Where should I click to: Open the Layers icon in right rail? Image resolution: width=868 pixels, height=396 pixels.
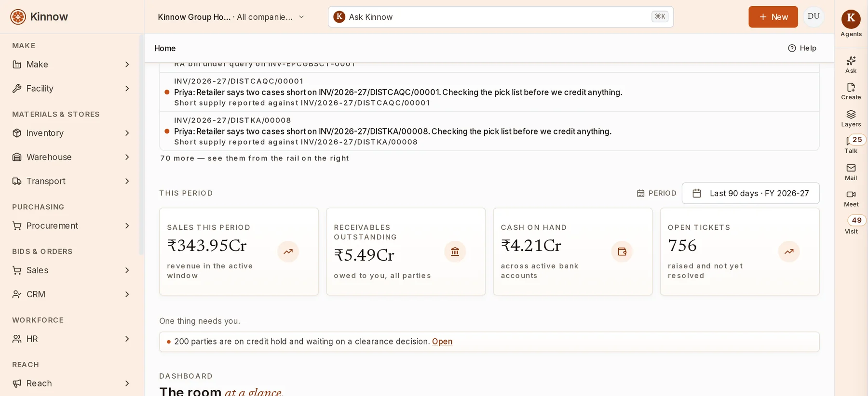click(x=851, y=119)
